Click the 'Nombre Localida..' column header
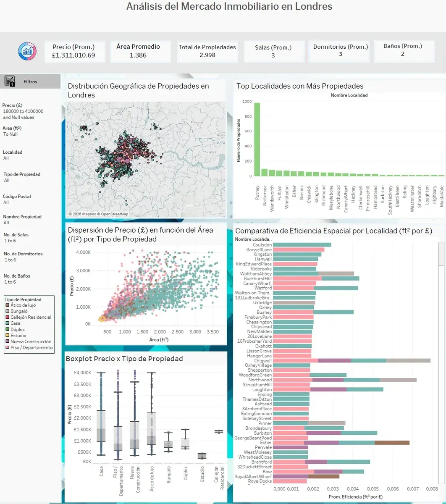Viewport: 446px width, 504px height. [254, 239]
